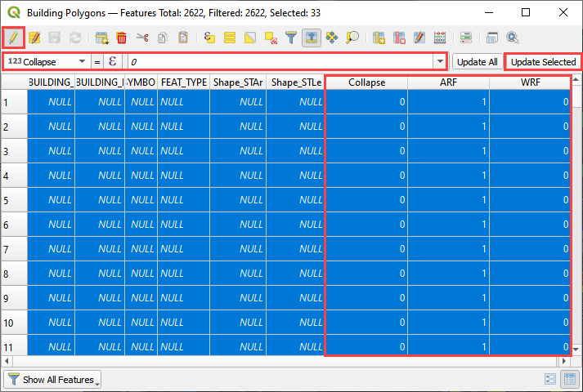583x392 pixels.
Task: Expand the expression history dropdown arrow
Action: [441, 62]
